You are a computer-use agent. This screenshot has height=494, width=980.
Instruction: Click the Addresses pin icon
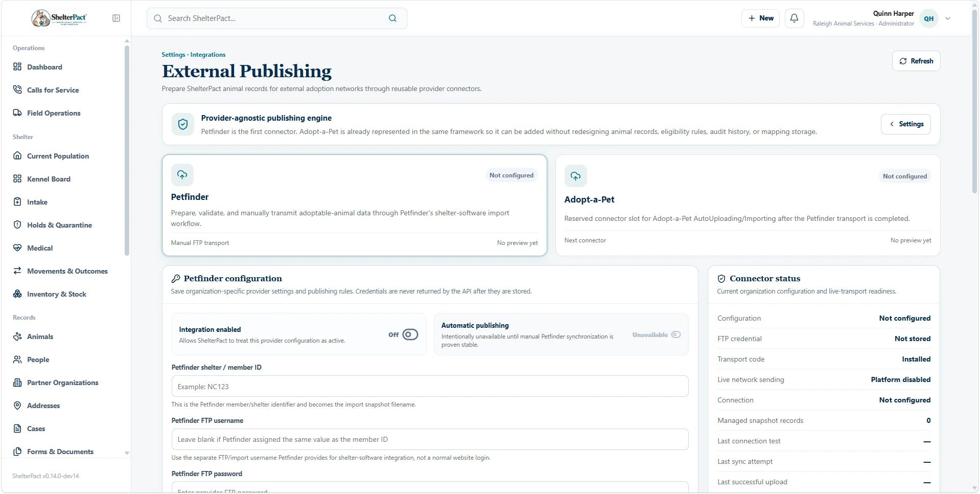click(17, 405)
